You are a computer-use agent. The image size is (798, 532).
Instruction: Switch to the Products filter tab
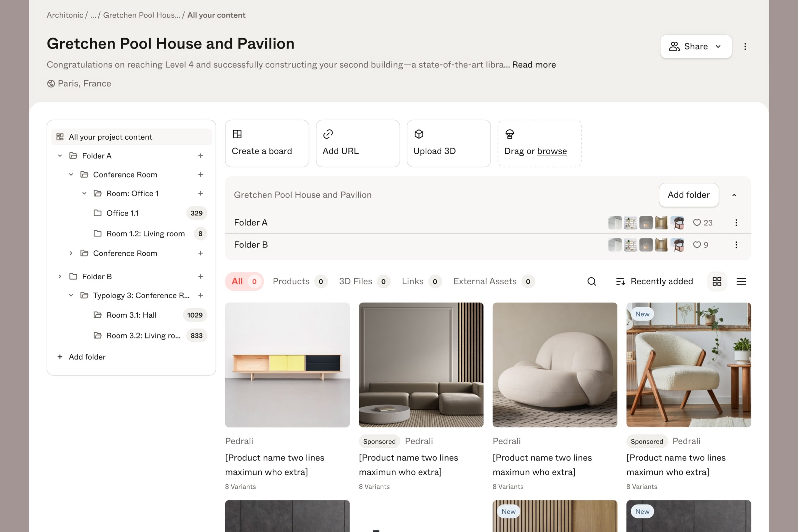point(291,281)
